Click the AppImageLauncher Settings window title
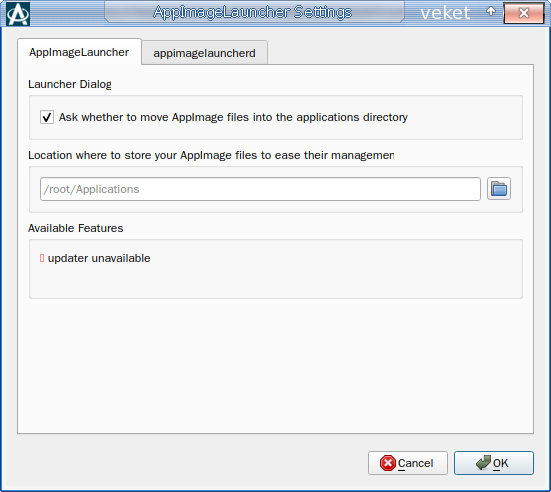Screen dimensions: 551x492 pyautogui.click(x=253, y=12)
